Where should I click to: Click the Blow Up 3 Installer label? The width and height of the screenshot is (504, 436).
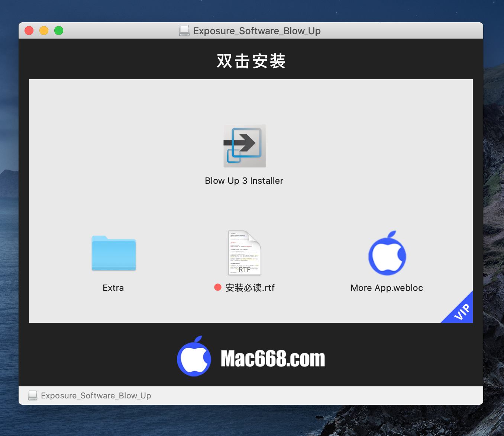click(x=244, y=181)
